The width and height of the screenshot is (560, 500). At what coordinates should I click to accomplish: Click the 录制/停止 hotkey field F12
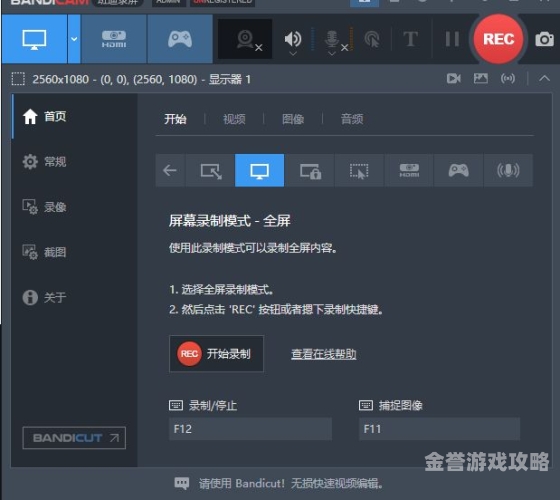click(250, 429)
